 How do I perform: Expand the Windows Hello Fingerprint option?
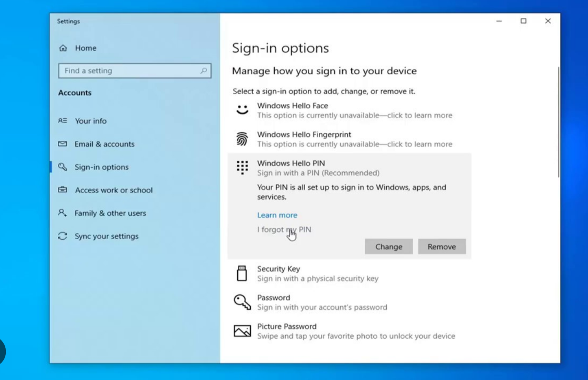tap(349, 139)
